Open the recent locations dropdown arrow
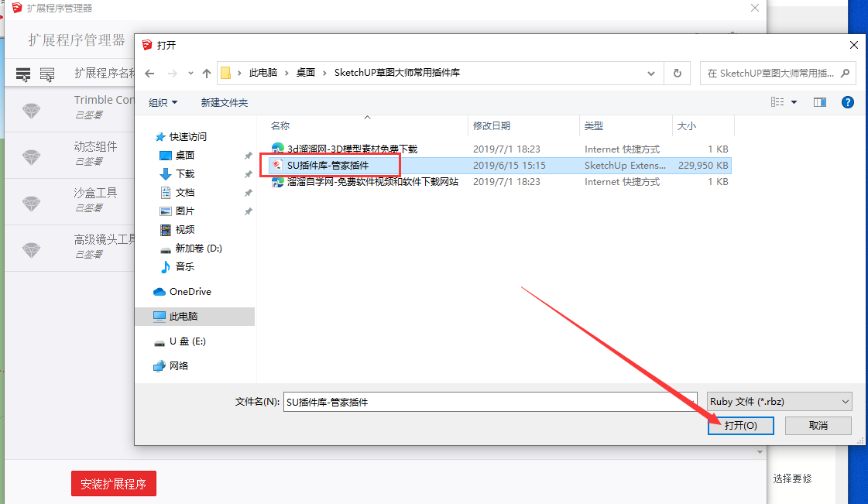 (x=190, y=73)
